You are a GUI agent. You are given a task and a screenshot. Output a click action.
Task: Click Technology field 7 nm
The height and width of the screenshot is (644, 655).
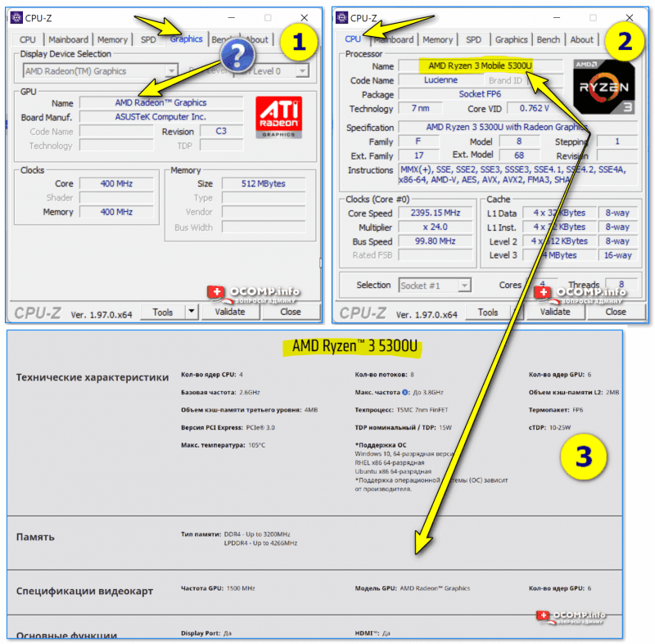pyautogui.click(x=420, y=108)
